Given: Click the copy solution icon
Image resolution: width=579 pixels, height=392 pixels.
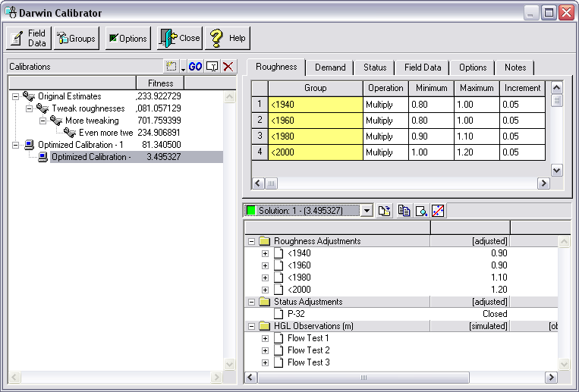Looking at the screenshot, I should click(x=404, y=211).
